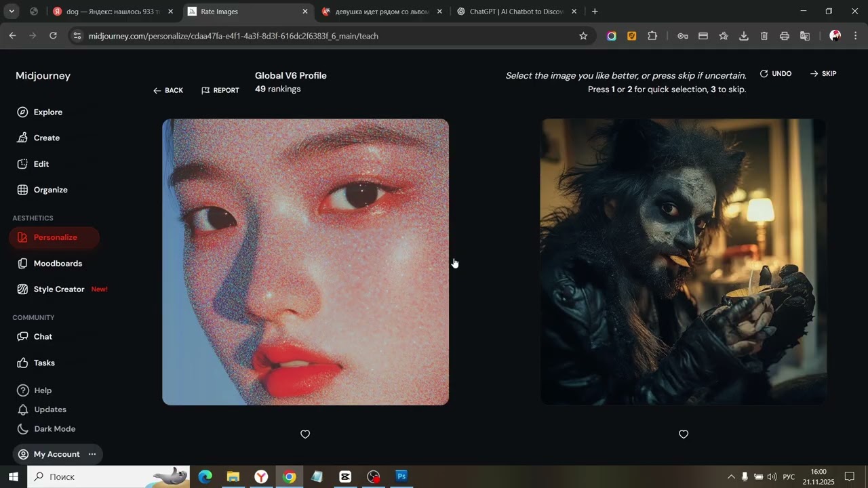Open bookmarks star toolbar icon

coord(724,36)
